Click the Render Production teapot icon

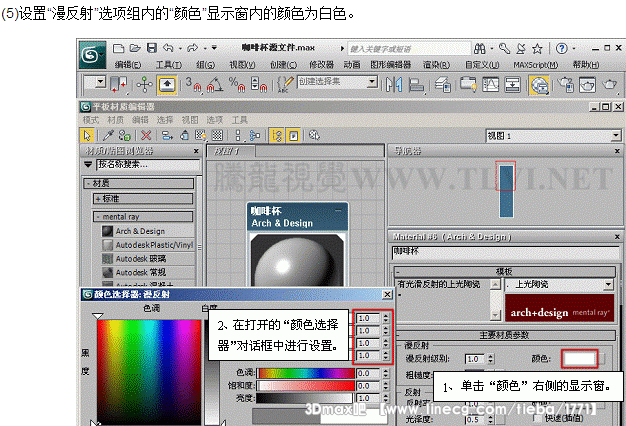pos(610,85)
